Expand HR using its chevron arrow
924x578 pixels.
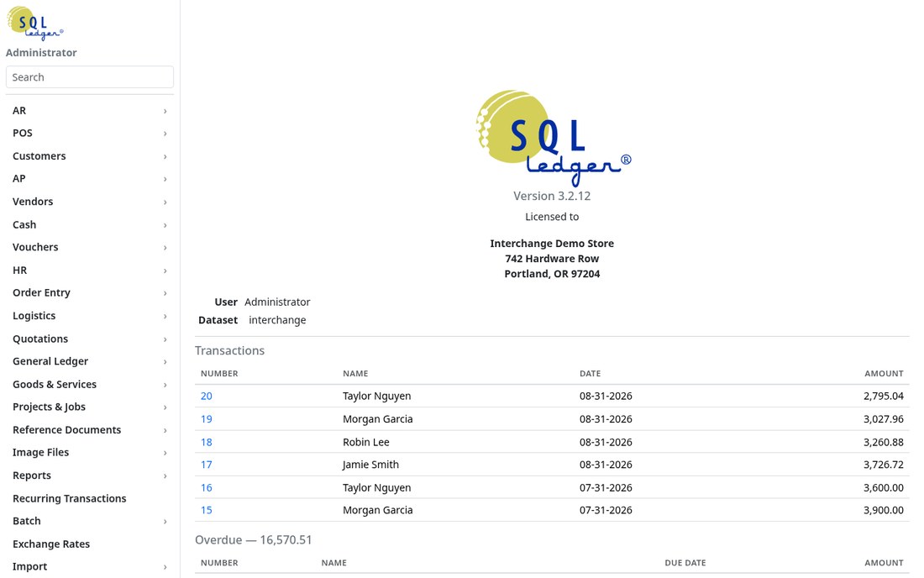tap(165, 271)
